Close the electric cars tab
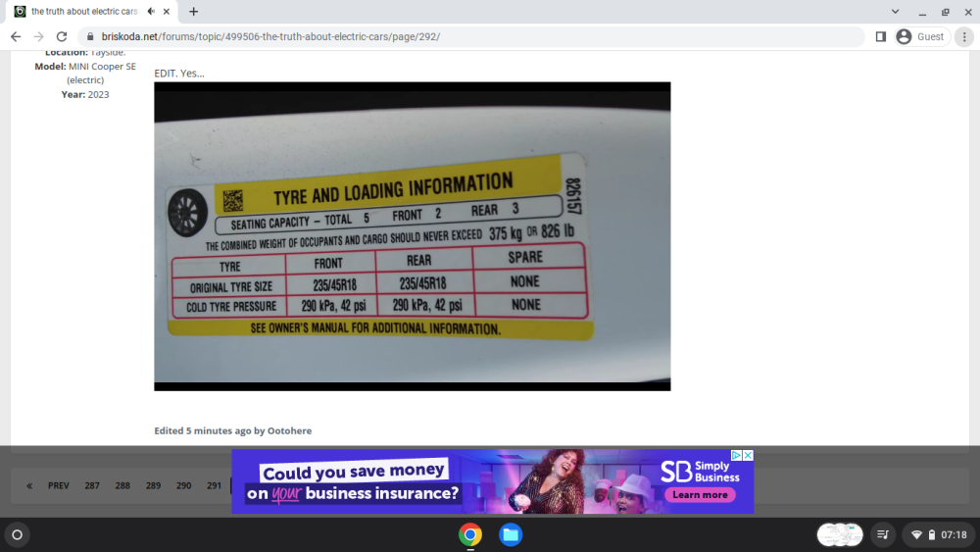Image resolution: width=980 pixels, height=552 pixels. [x=167, y=11]
